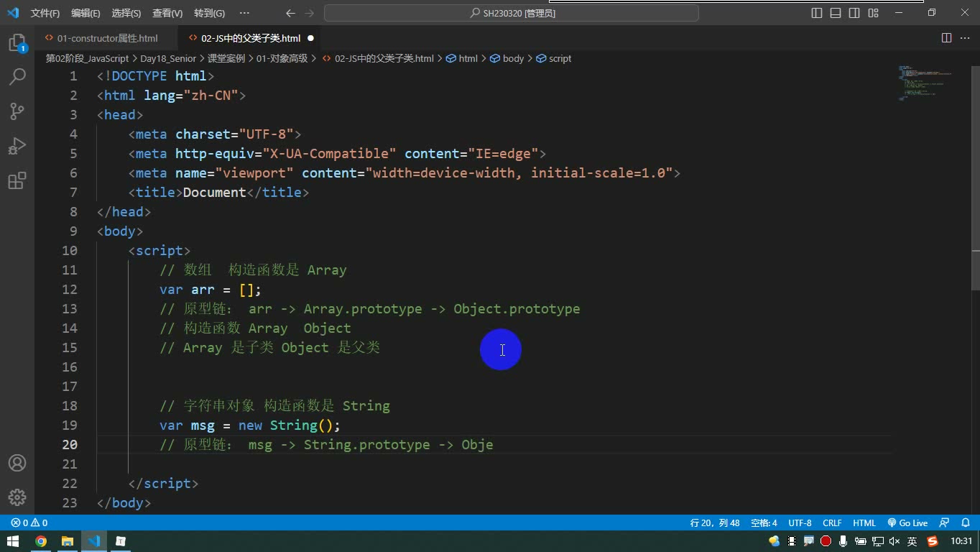This screenshot has width=980, height=552.
Task: Click the Split Editor Right icon
Action: [946, 38]
